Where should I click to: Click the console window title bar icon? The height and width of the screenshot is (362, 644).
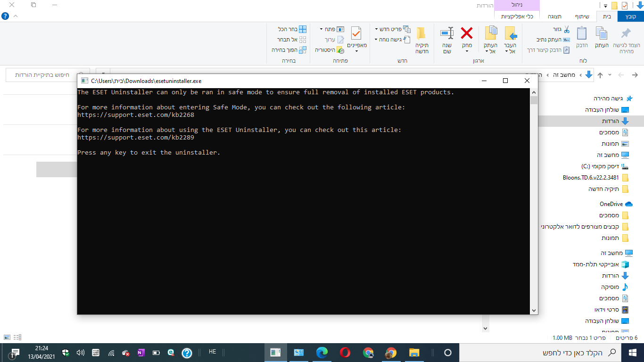[84, 81]
